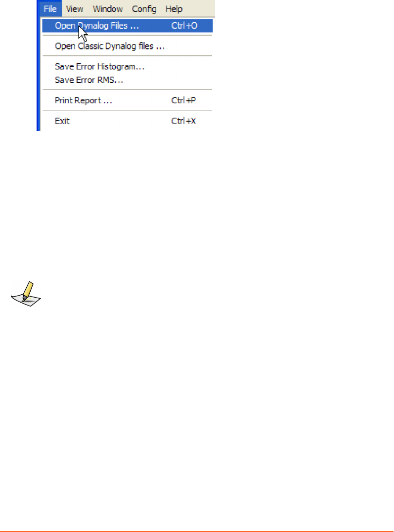
Task: Open the File menu
Action: (50, 9)
